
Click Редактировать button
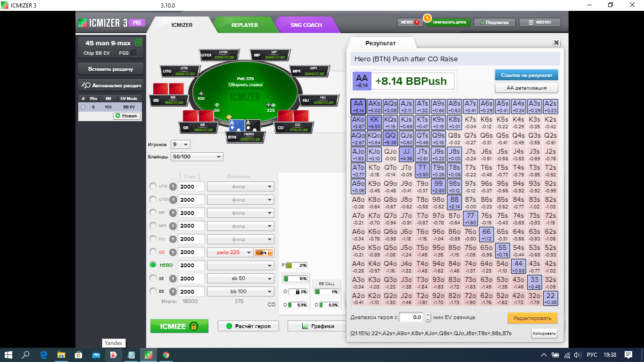[x=532, y=318]
